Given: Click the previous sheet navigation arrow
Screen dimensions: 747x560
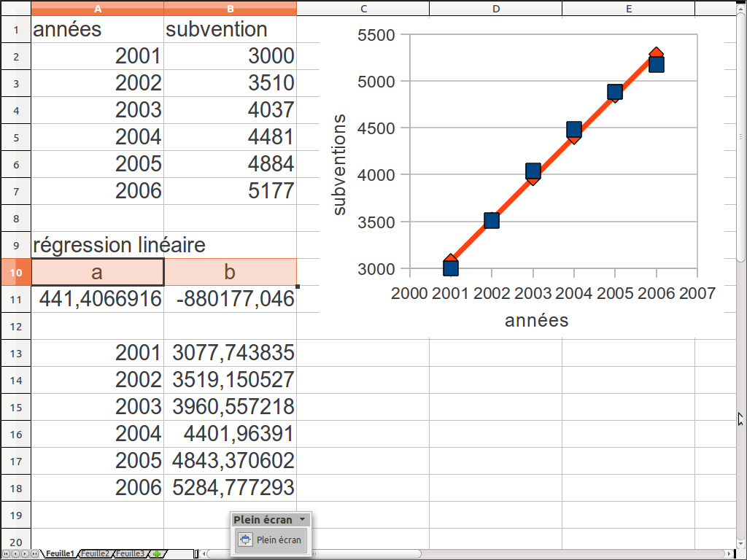Looking at the screenshot, I should tap(16, 554).
